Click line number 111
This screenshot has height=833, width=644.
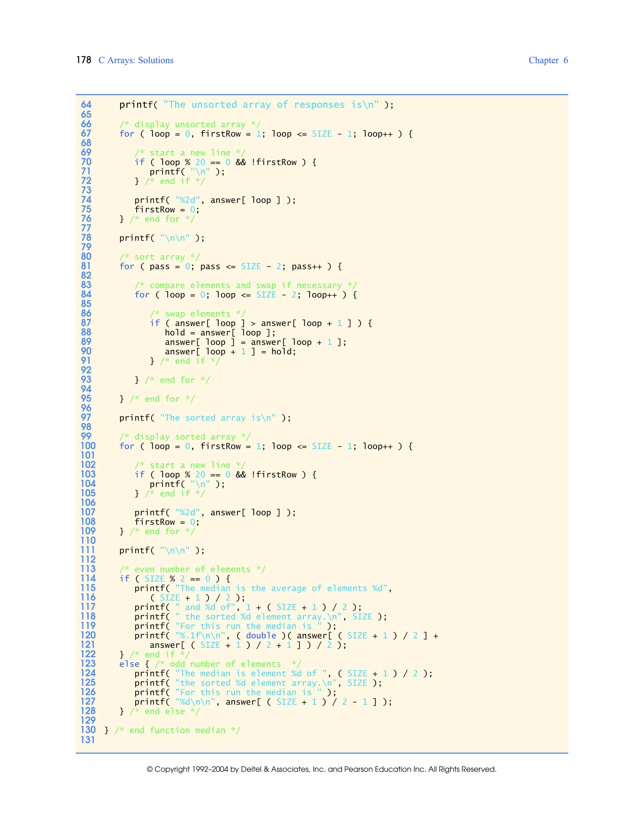[88, 549]
